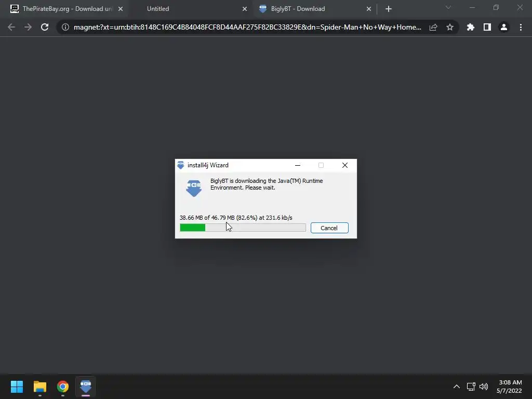Open Chrome profile menu
Viewport: 532px width, 399px height.
[504, 27]
